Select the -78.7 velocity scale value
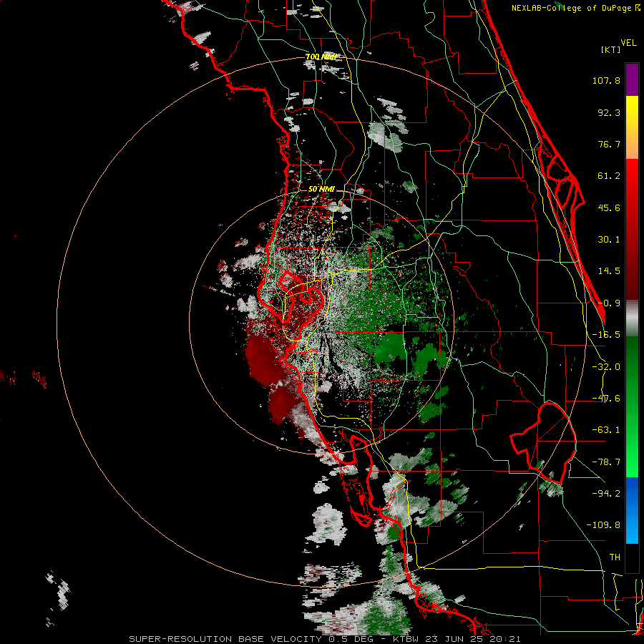Image resolution: width=644 pixels, height=644 pixels. coord(606,462)
